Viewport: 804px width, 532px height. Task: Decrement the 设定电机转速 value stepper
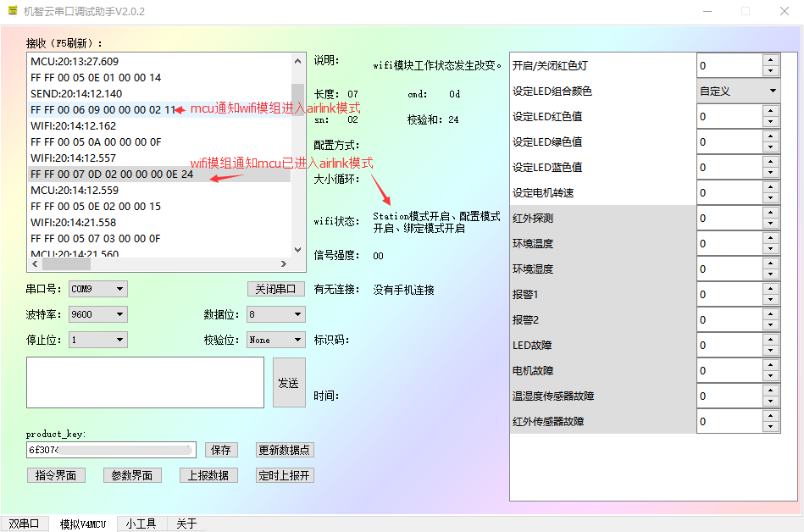(x=769, y=197)
